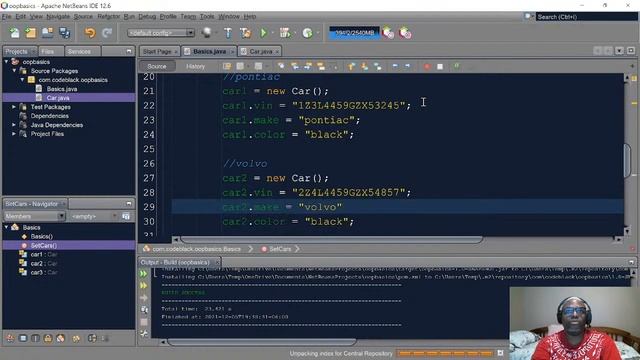The height and width of the screenshot is (360, 640).
Task: Click the globe browser icon beside config dropdown
Action: click(207, 33)
